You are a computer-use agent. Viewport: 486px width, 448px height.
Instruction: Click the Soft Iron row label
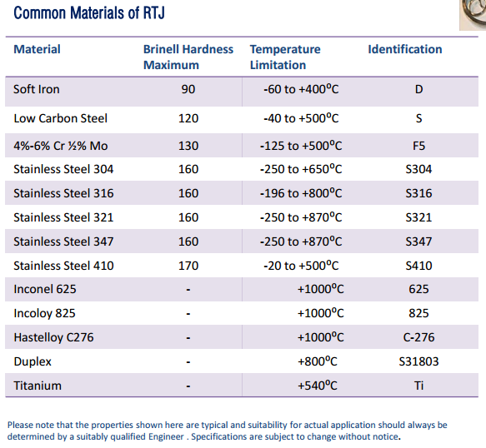tap(37, 89)
